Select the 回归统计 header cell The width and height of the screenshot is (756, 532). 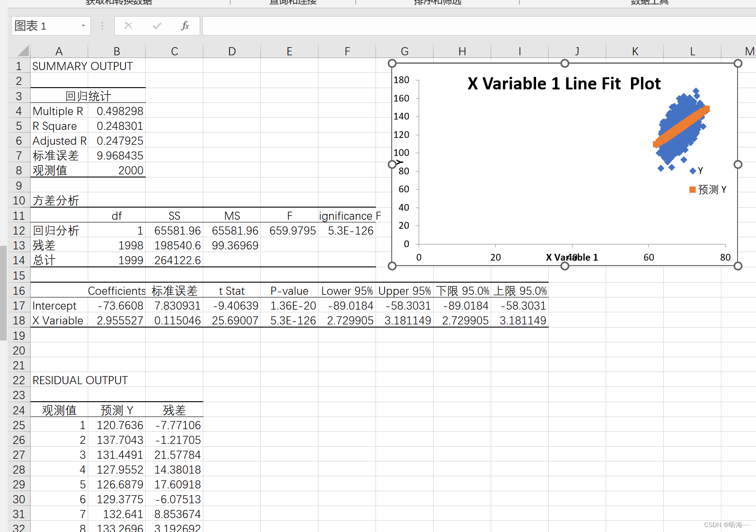88,96
